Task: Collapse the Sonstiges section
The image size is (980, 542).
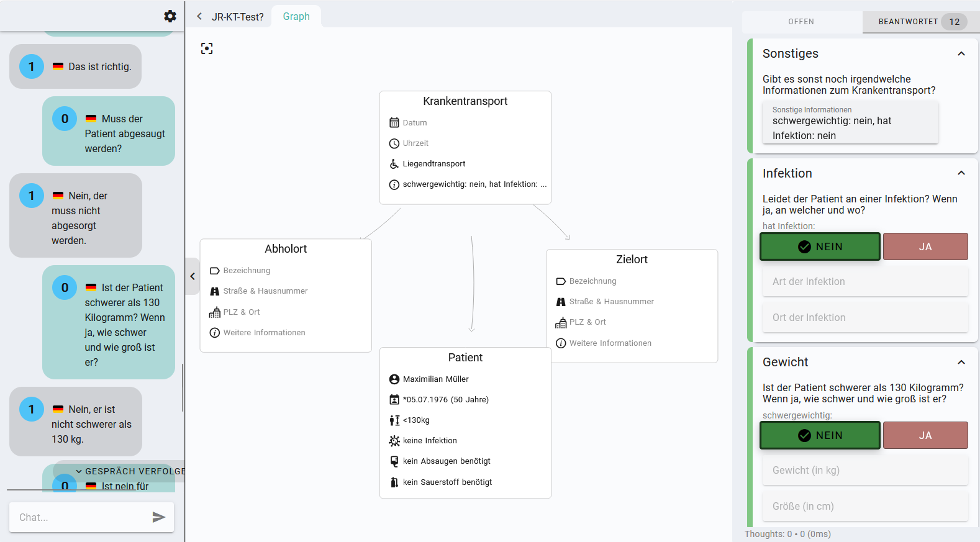Action: (x=961, y=54)
